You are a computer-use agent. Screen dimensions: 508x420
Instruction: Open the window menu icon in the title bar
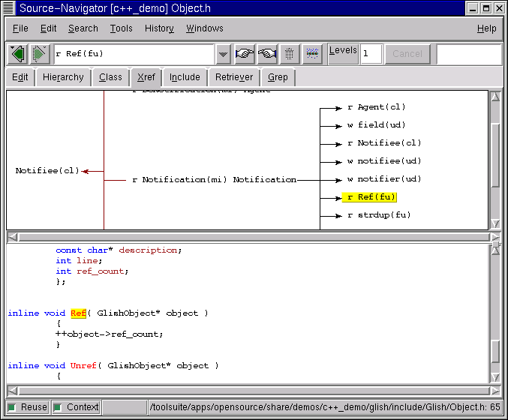pos(8,8)
